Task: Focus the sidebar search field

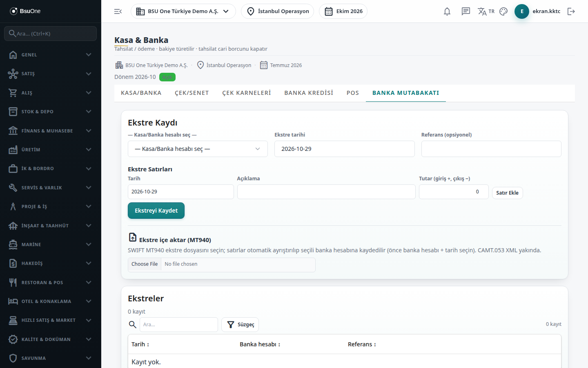Action: click(51, 34)
